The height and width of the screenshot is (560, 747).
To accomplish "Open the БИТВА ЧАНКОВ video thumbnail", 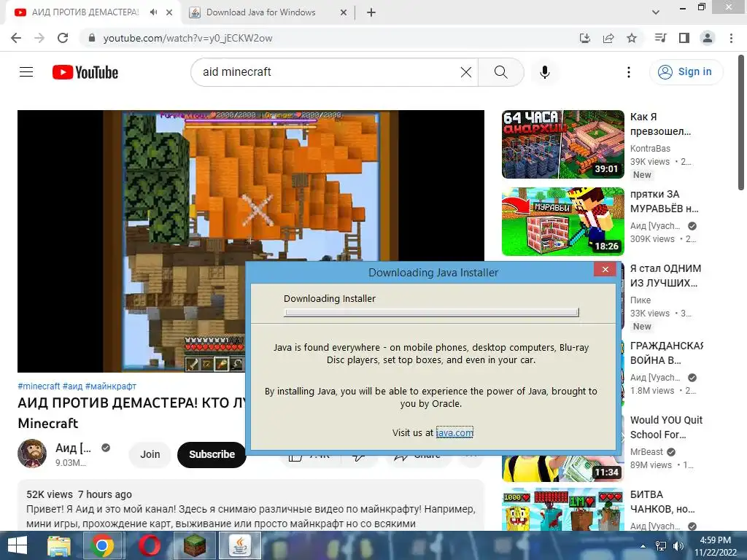I will (x=562, y=509).
